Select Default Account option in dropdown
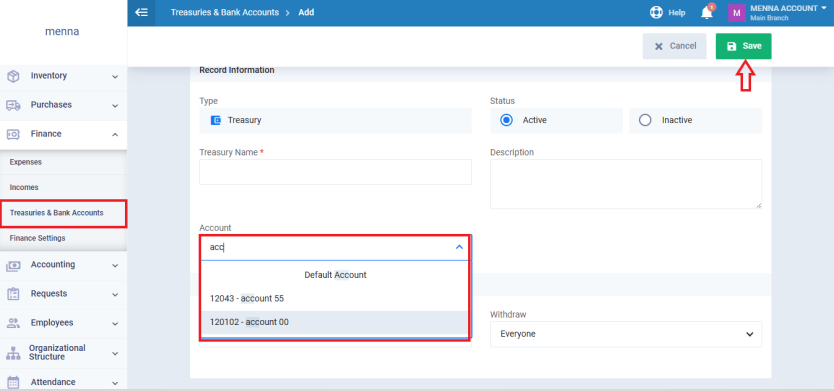834x391 pixels. pos(335,275)
